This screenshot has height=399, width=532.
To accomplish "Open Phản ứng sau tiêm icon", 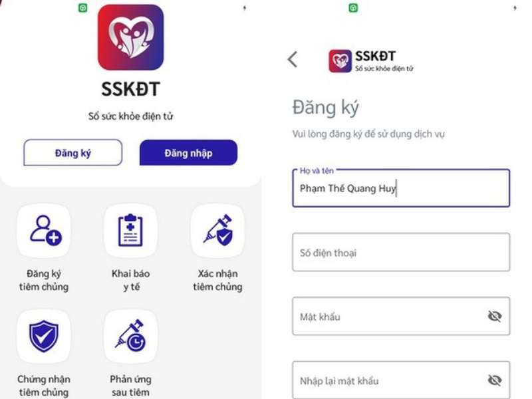I will tap(130, 336).
